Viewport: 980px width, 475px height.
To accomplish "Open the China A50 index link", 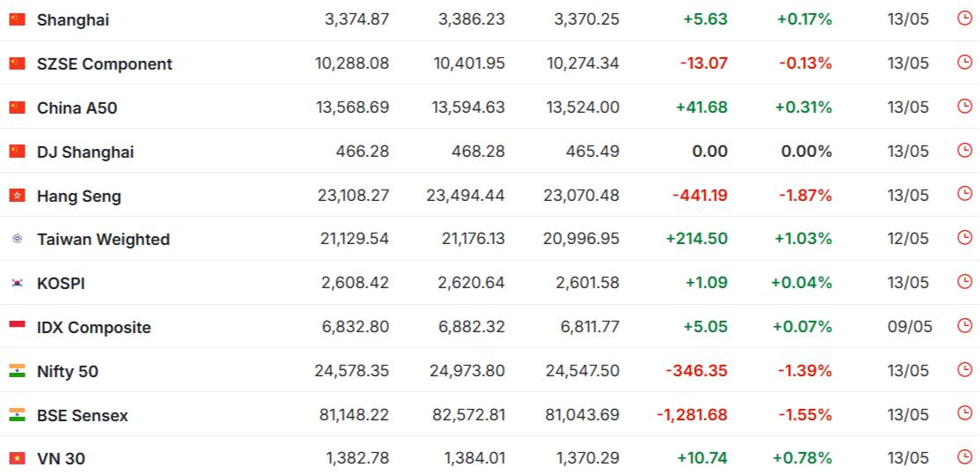I will [77, 108].
